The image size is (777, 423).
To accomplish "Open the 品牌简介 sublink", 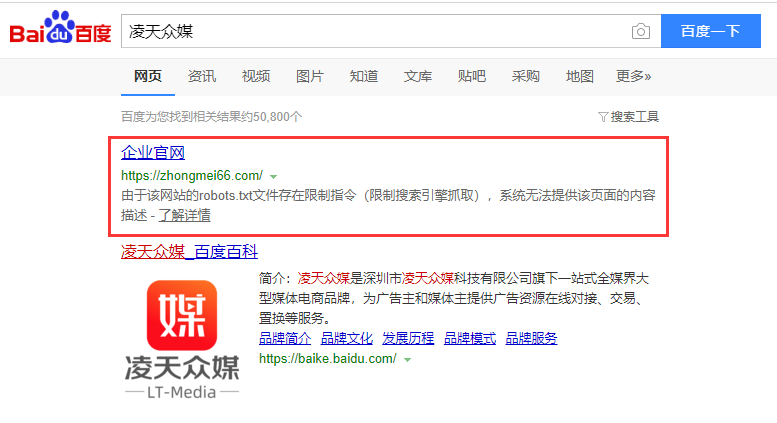I will pyautogui.click(x=285, y=339).
